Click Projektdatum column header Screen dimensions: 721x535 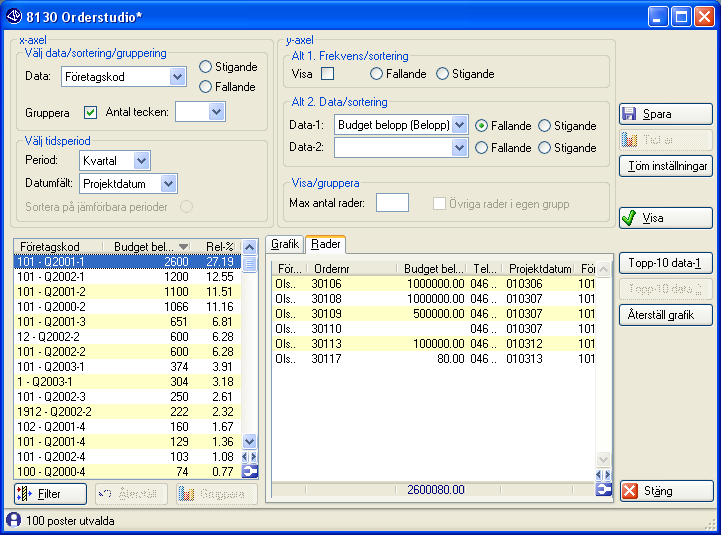pyautogui.click(x=540, y=269)
